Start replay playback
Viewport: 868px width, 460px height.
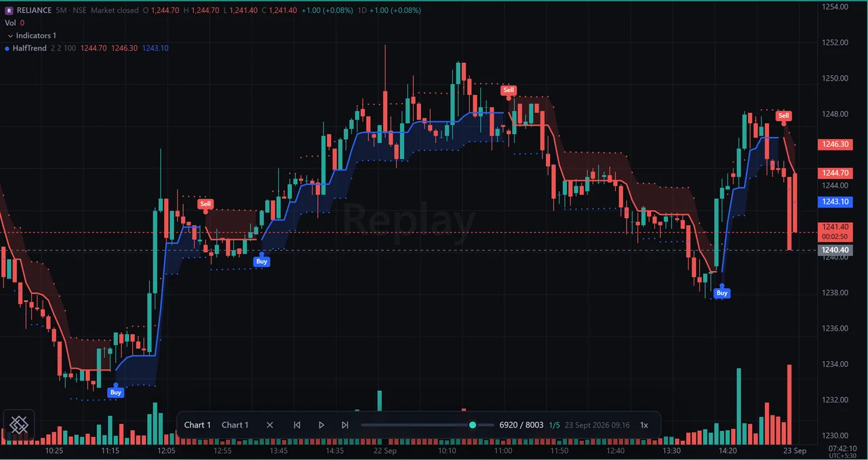(321, 425)
